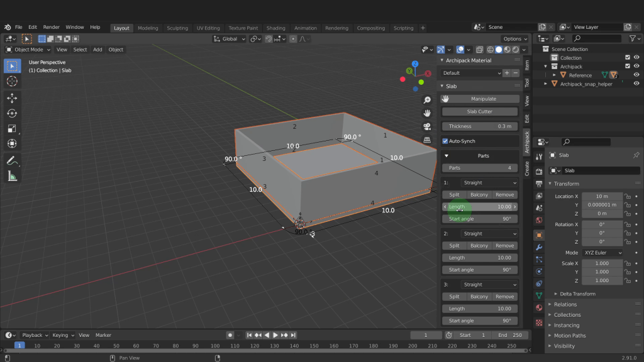Expand the Relations panel
This screenshot has height=362, width=644.
pyautogui.click(x=565, y=304)
